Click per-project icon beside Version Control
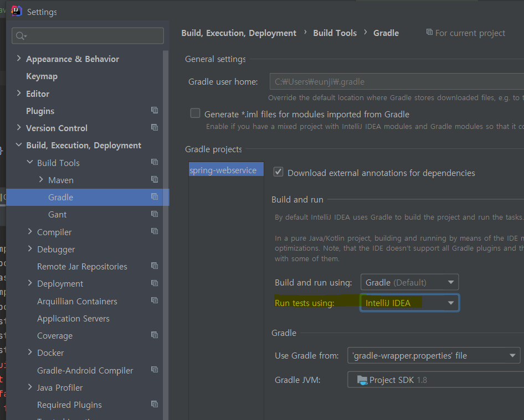This screenshot has height=420, width=524. (x=155, y=127)
